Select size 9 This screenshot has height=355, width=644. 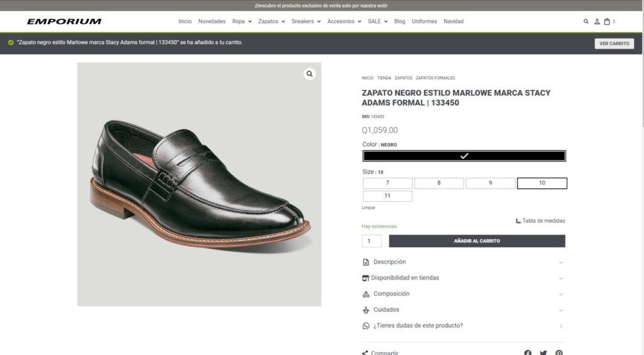click(491, 183)
